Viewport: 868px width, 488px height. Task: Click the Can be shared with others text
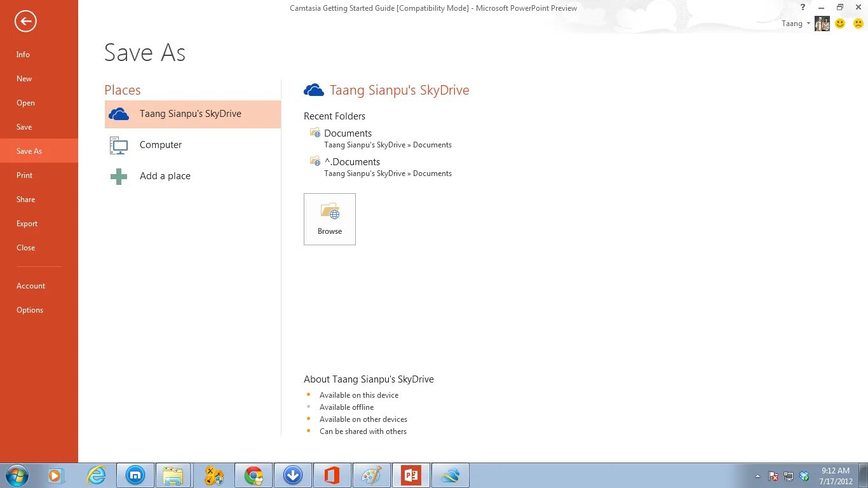click(x=363, y=431)
